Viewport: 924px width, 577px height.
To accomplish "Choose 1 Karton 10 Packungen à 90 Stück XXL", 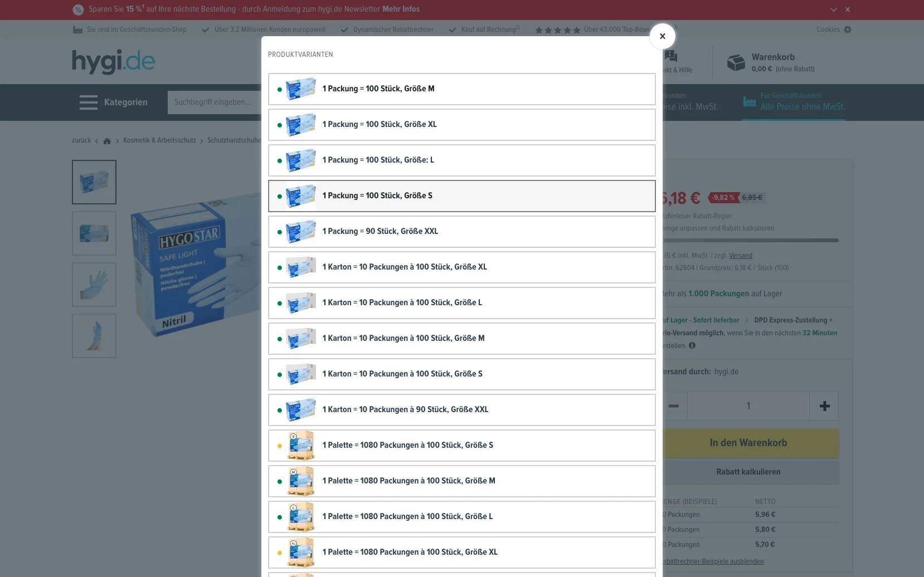I will pyautogui.click(x=461, y=410).
